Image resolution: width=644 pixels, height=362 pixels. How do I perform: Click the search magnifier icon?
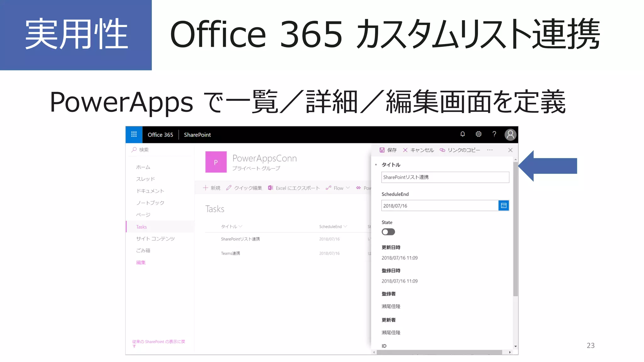point(134,150)
